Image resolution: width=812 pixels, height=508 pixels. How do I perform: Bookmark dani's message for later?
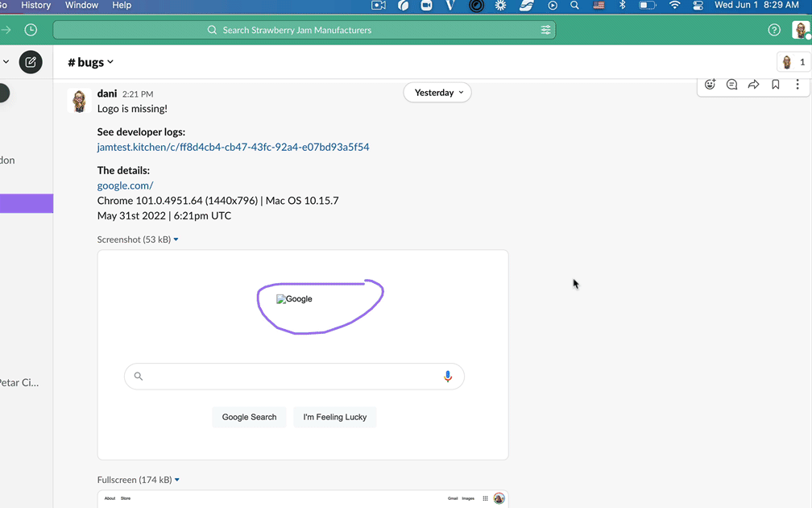click(775, 85)
